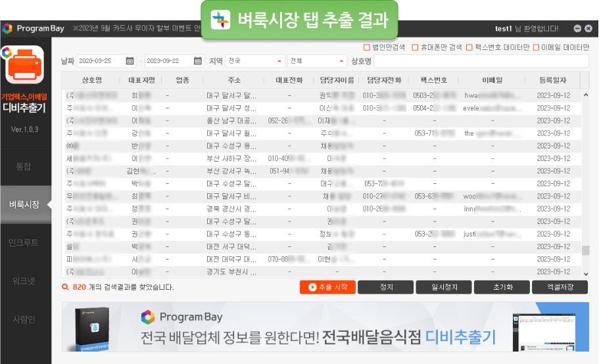
Task: Sort by the 업종 column header
Action: pyautogui.click(x=183, y=80)
